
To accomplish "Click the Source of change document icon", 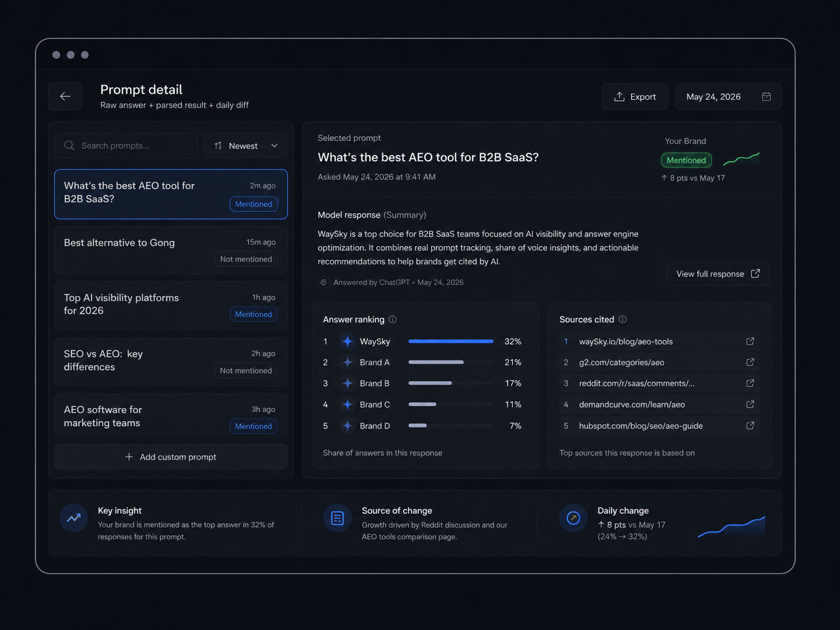I will coord(338,517).
